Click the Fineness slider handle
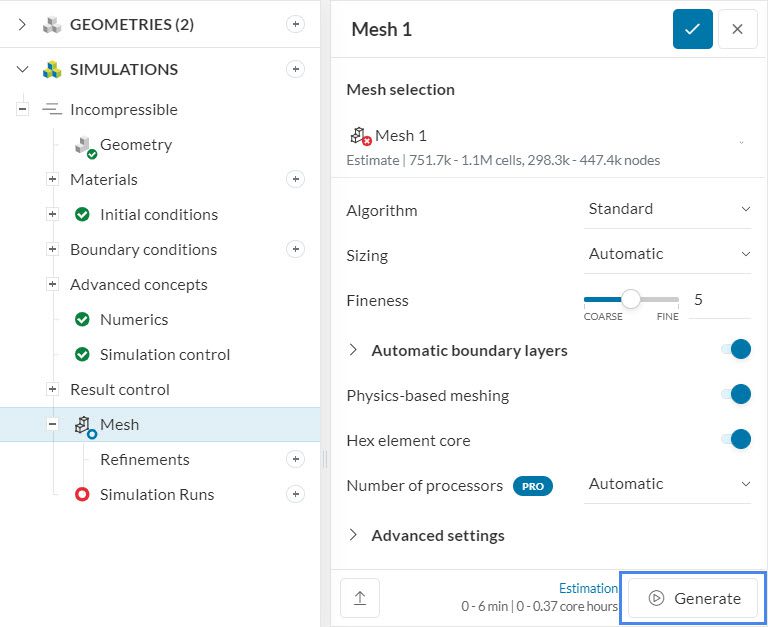 click(x=631, y=299)
